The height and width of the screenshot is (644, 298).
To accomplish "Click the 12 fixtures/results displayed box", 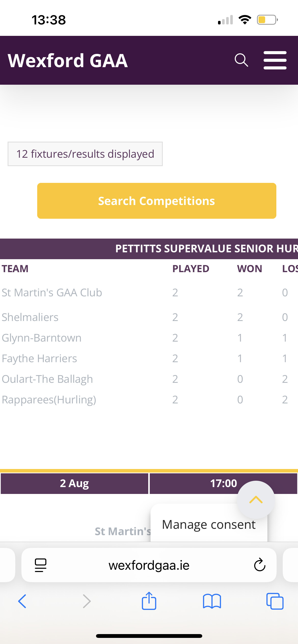I will (85, 154).
